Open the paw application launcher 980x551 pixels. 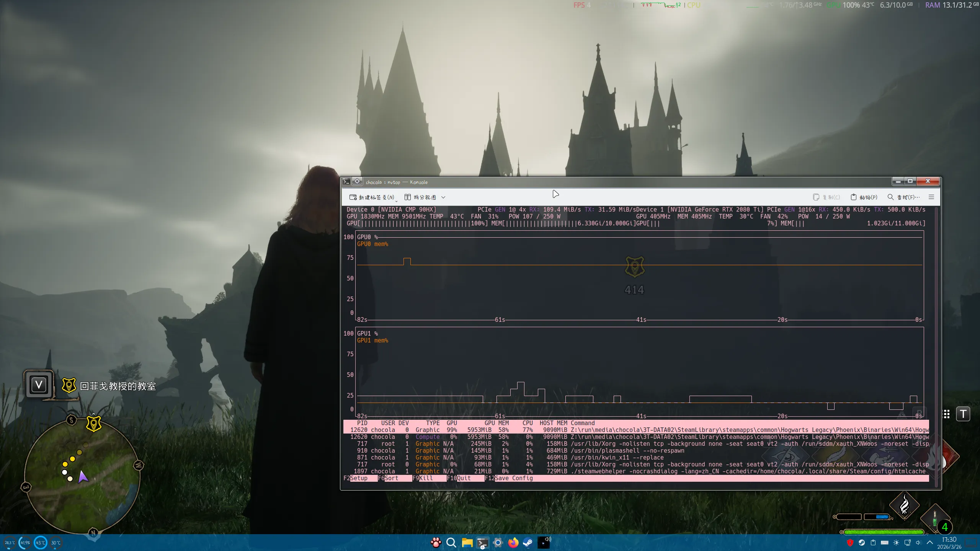pyautogui.click(x=436, y=543)
